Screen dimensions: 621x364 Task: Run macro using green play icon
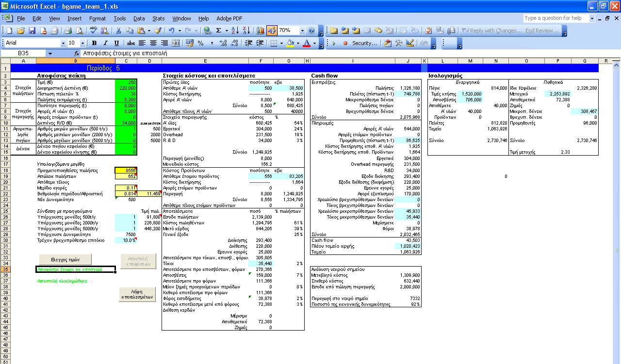pos(334,43)
